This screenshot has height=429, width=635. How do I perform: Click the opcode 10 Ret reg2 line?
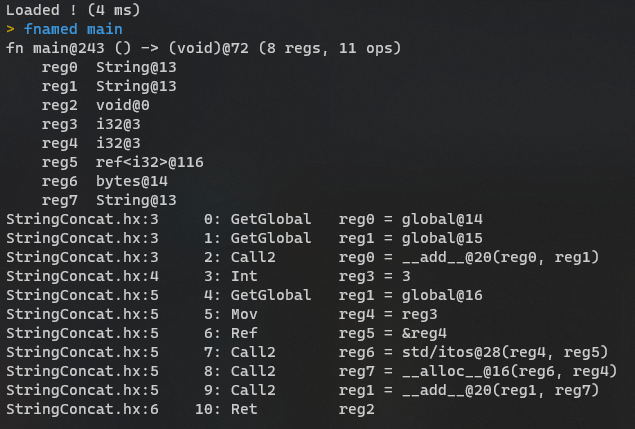[190, 410]
